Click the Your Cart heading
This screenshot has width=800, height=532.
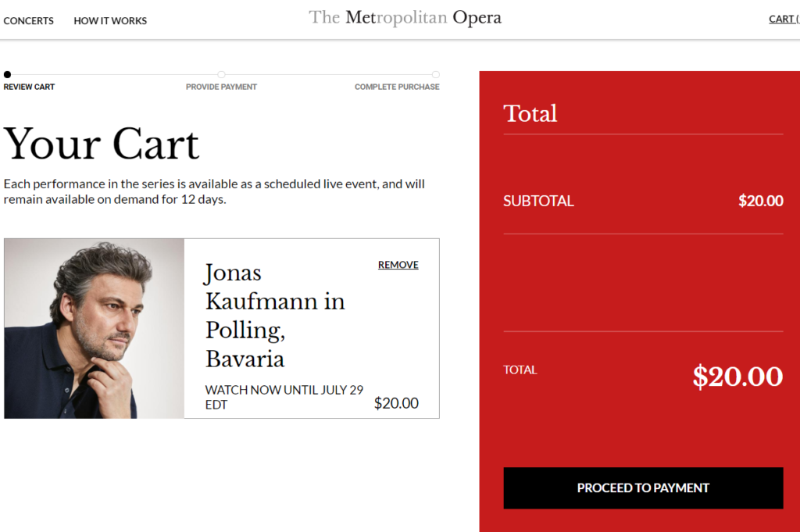click(101, 144)
